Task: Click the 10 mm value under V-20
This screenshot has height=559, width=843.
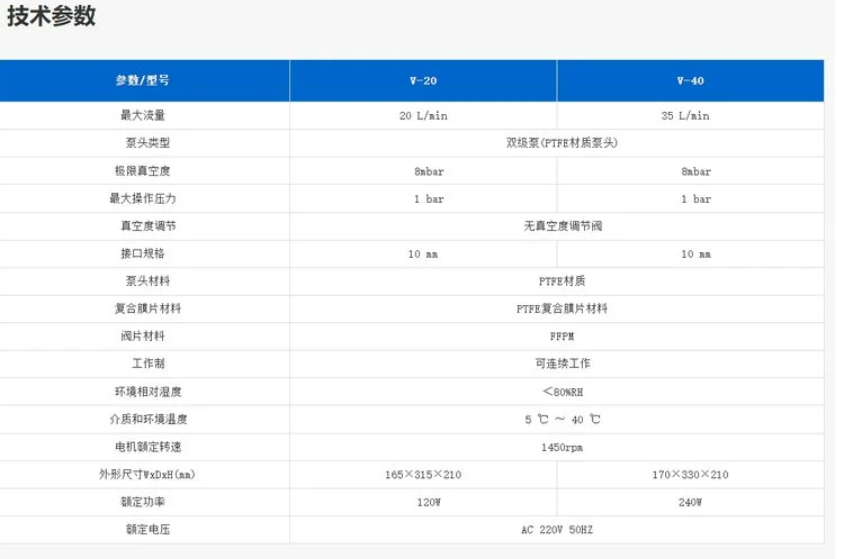Action: point(425,254)
